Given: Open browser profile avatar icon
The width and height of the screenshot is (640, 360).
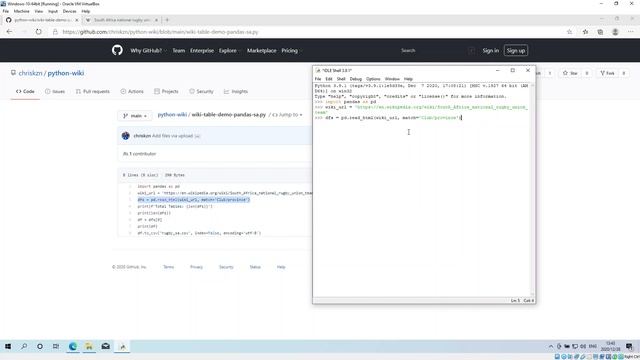Looking at the screenshot, I should coord(615,32).
